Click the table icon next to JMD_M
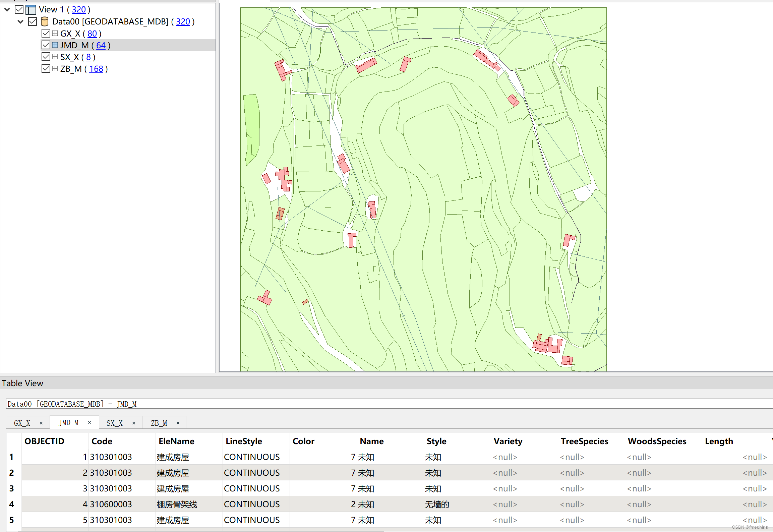 click(x=54, y=45)
